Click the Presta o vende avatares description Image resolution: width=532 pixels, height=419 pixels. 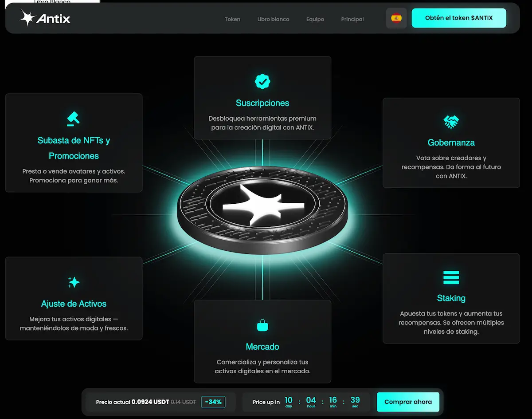point(74,176)
